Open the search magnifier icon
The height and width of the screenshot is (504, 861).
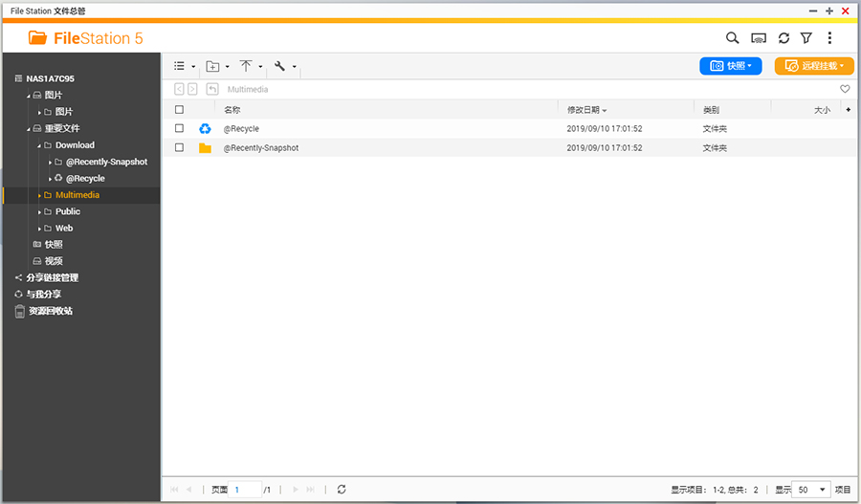(732, 38)
